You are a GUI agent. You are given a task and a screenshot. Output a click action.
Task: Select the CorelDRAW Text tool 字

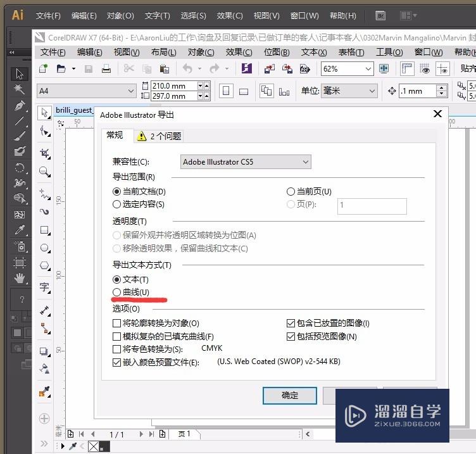[x=44, y=287]
